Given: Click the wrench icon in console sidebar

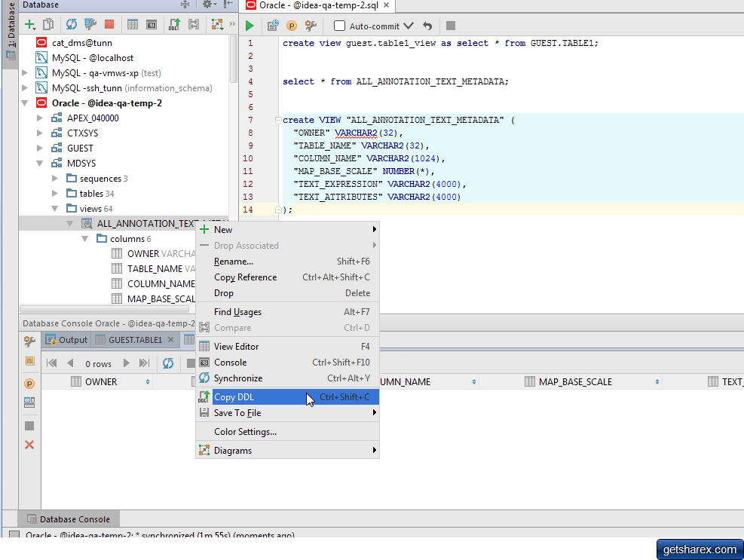Looking at the screenshot, I should pos(29,341).
